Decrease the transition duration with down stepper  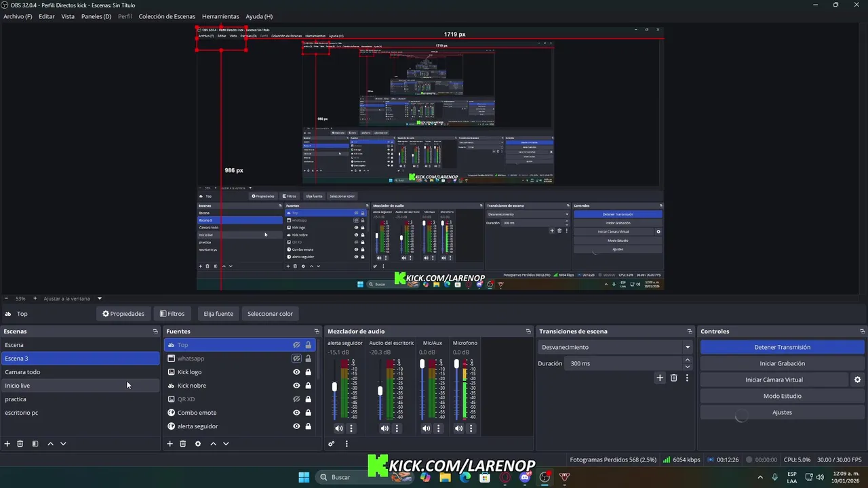pyautogui.click(x=688, y=367)
